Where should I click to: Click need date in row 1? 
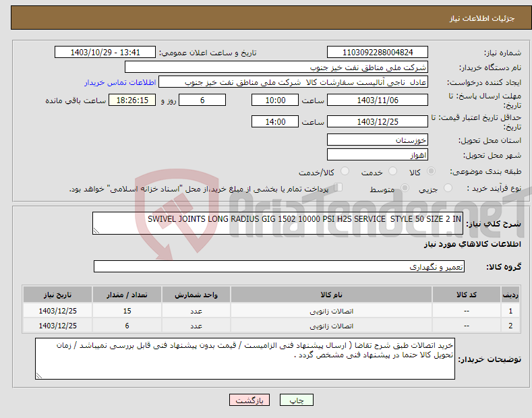(58, 311)
